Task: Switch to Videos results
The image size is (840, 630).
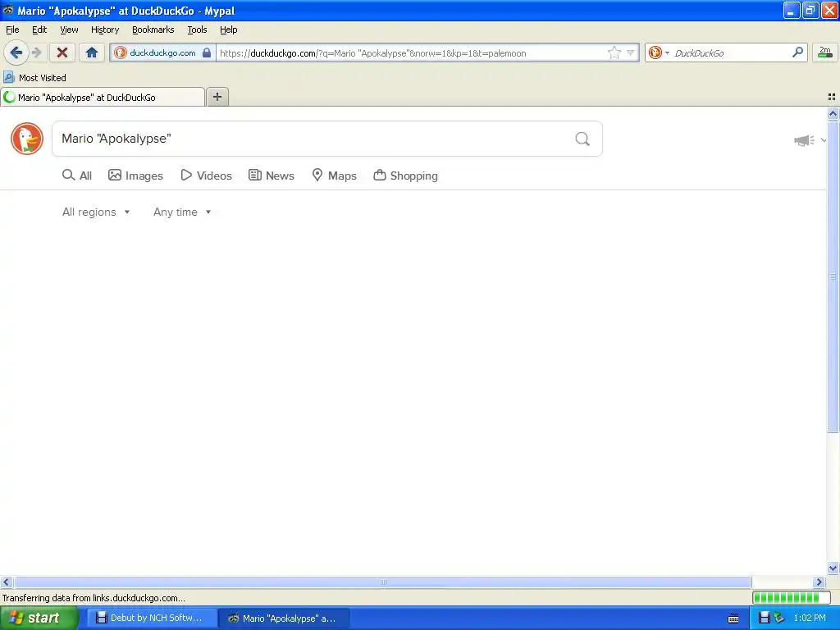Action: click(206, 176)
